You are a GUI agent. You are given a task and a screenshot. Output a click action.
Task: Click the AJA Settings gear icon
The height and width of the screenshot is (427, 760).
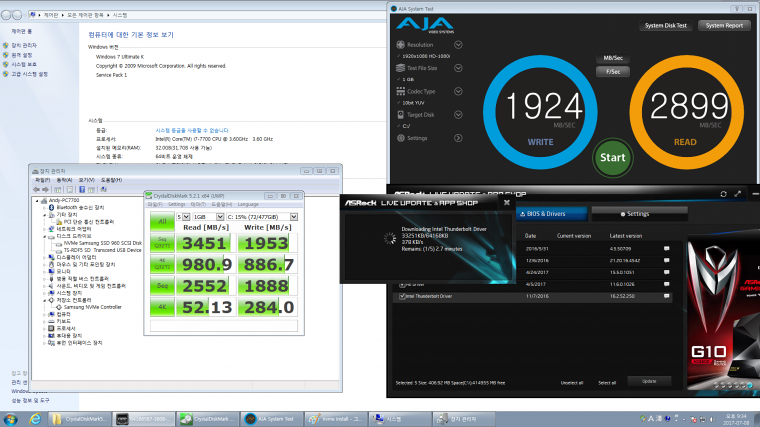[400, 138]
